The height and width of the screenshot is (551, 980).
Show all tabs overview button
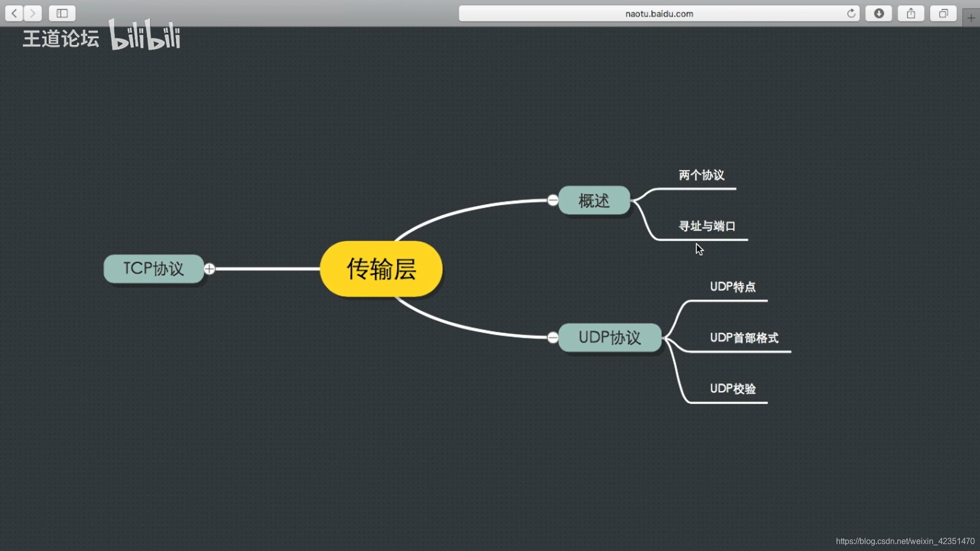[x=943, y=13]
